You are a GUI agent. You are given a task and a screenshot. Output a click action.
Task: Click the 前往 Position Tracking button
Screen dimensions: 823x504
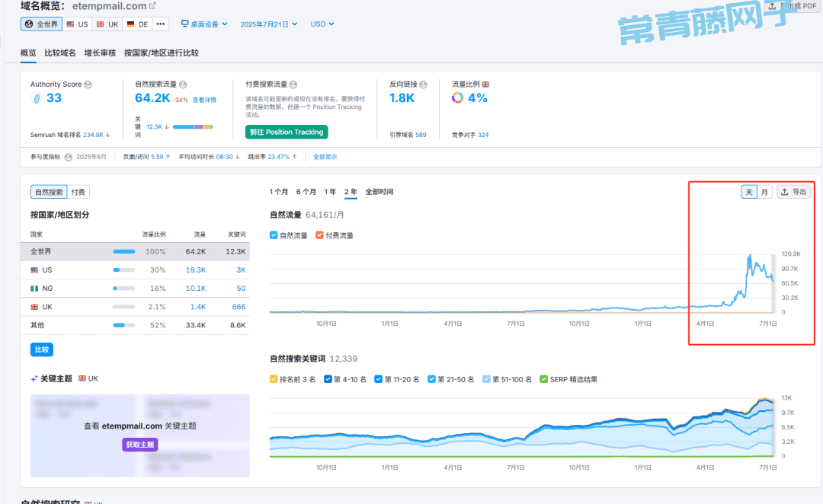click(287, 132)
